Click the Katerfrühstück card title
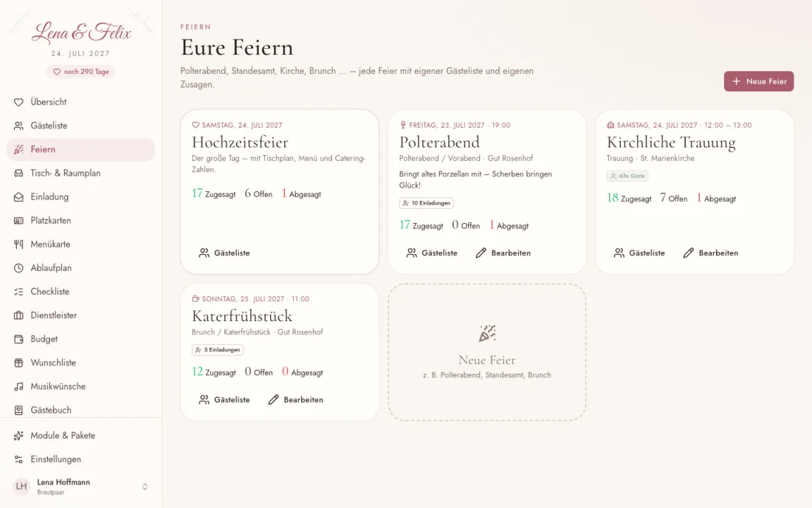 (242, 316)
